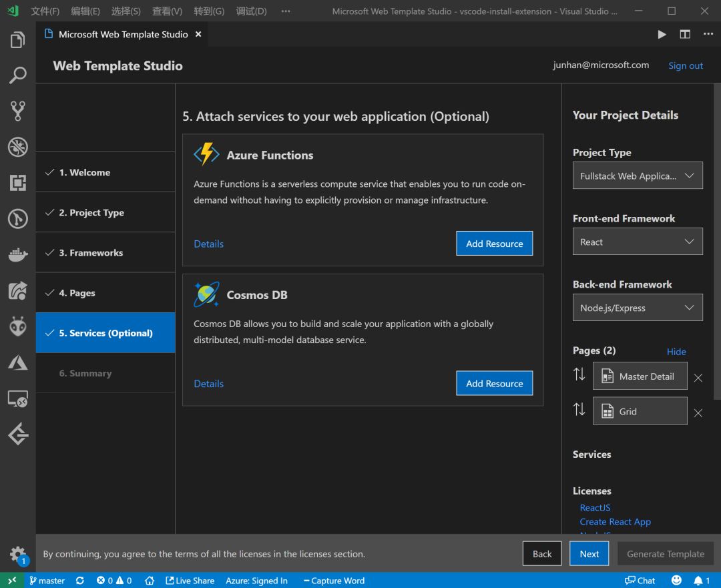The height and width of the screenshot is (588, 721).
Task: Click the home icon in status bar
Action: point(150,581)
